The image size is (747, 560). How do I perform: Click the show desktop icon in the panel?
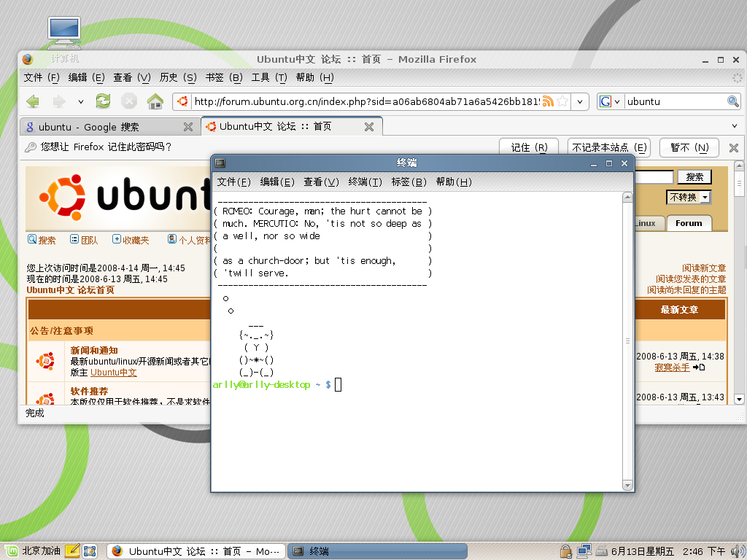tap(90, 551)
